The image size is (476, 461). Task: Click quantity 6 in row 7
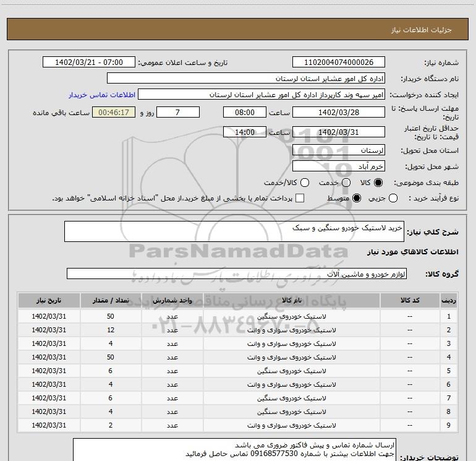coord(111,398)
